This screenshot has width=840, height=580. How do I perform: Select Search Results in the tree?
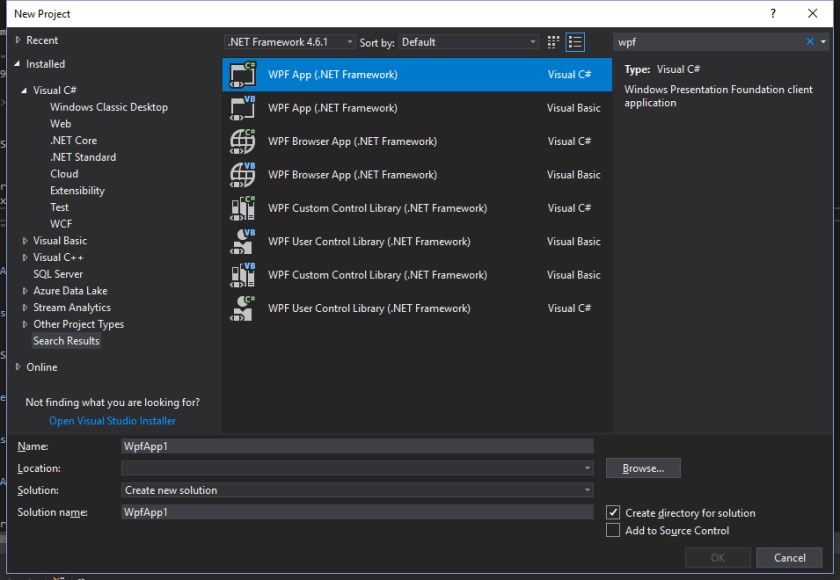(x=66, y=341)
